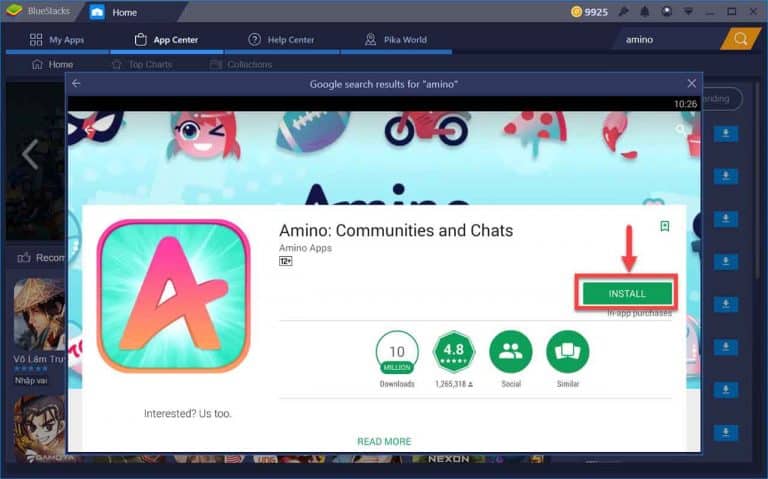Click the Amino app logo thumbnail

[174, 296]
